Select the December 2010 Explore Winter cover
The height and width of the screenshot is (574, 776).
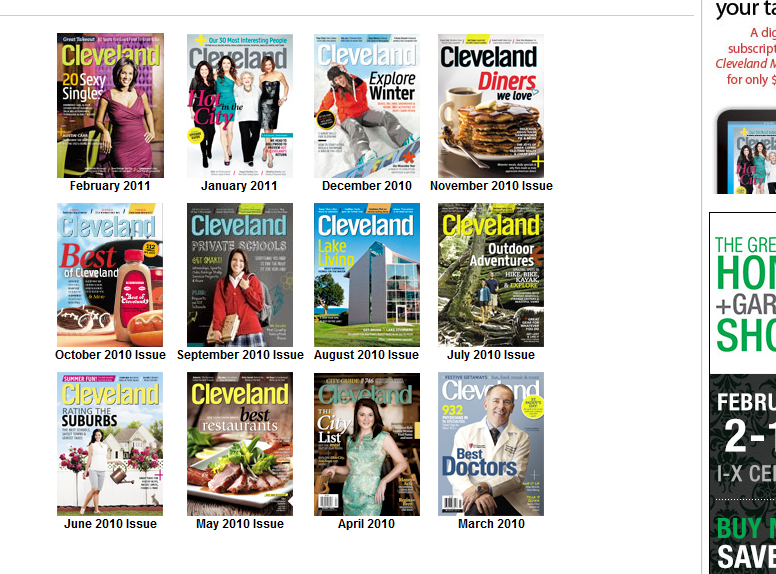tap(367, 106)
